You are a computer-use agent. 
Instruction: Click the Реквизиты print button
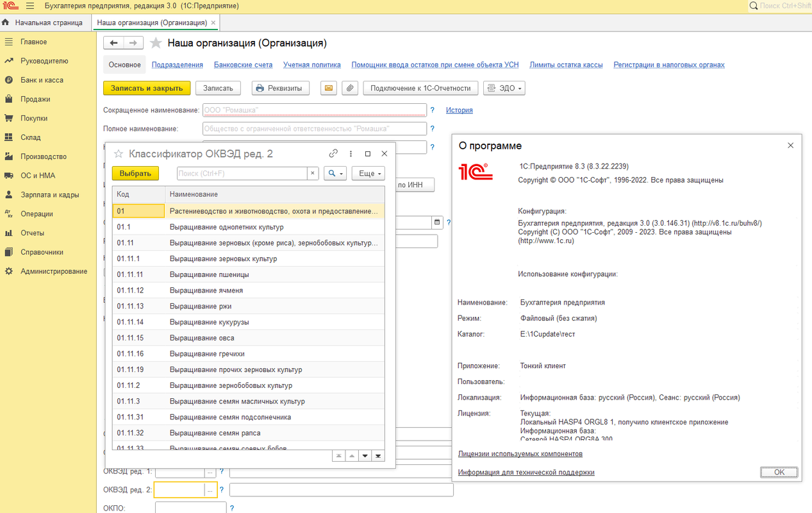pyautogui.click(x=281, y=88)
